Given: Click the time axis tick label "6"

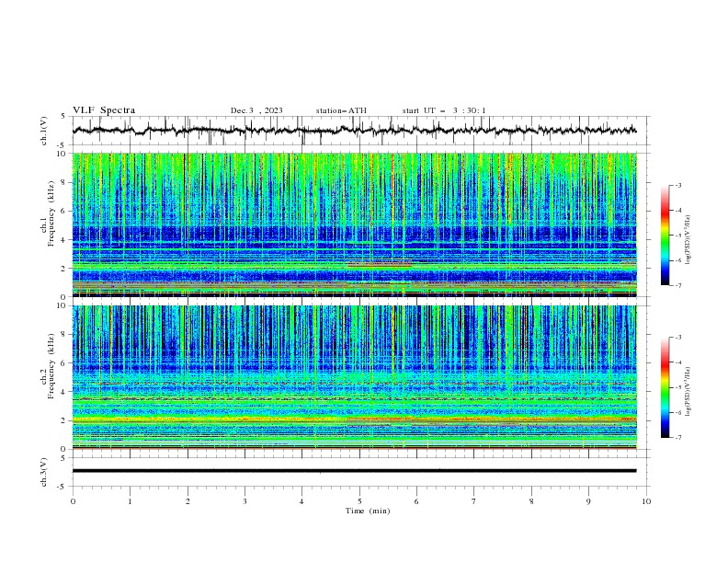Looking at the screenshot, I should (416, 501).
